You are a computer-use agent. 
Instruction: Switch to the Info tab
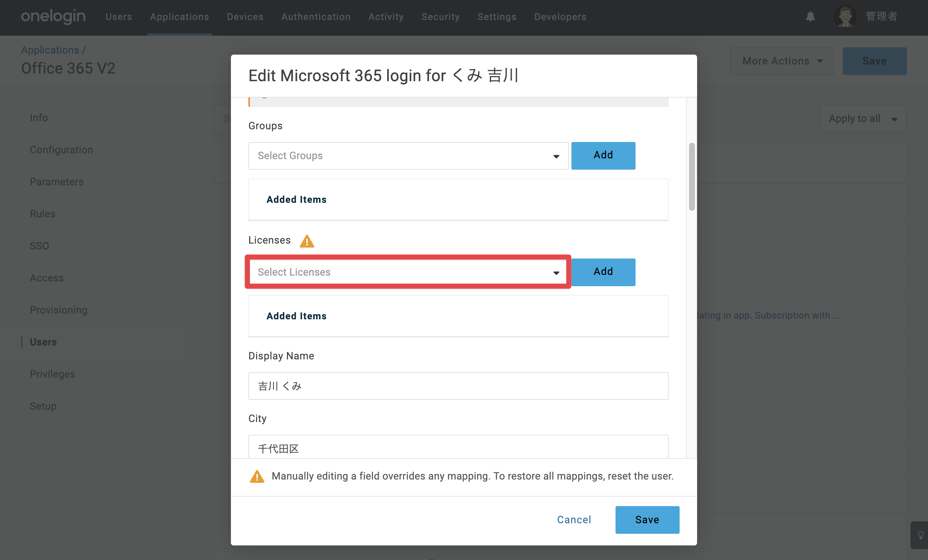(x=39, y=118)
